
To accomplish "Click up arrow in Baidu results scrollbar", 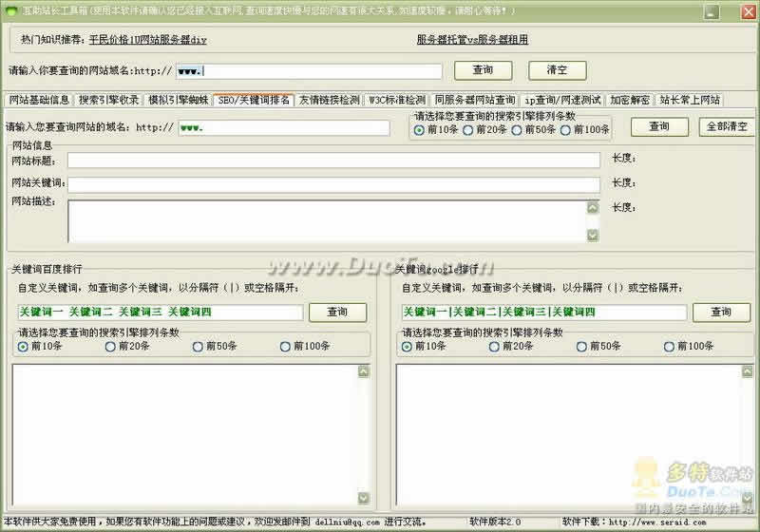I will pos(364,371).
